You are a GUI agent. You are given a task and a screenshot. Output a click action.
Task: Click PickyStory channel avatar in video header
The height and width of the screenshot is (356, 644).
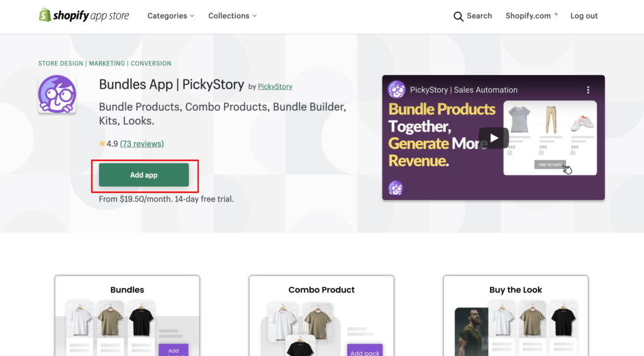click(x=396, y=89)
